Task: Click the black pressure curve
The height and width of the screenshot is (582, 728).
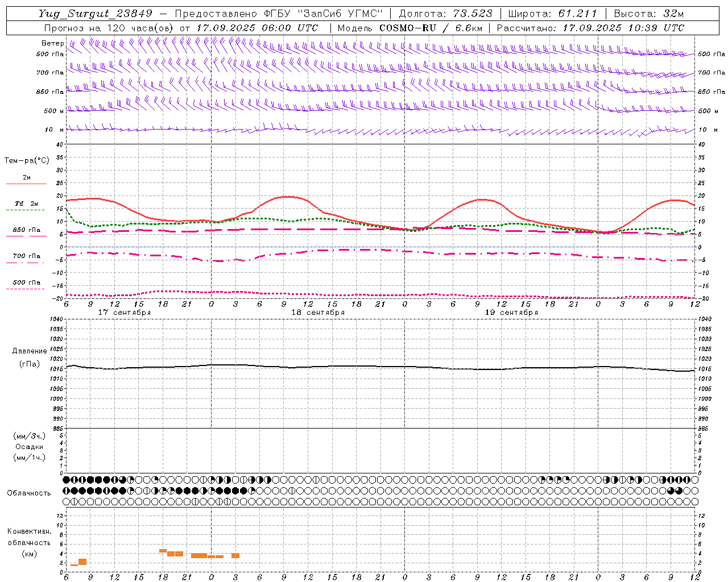Action: [381, 367]
